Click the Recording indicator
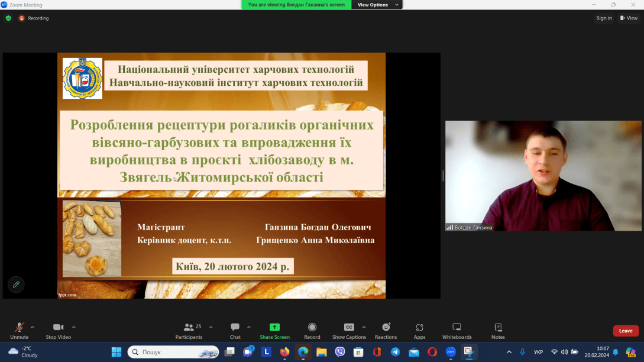 click(x=34, y=18)
